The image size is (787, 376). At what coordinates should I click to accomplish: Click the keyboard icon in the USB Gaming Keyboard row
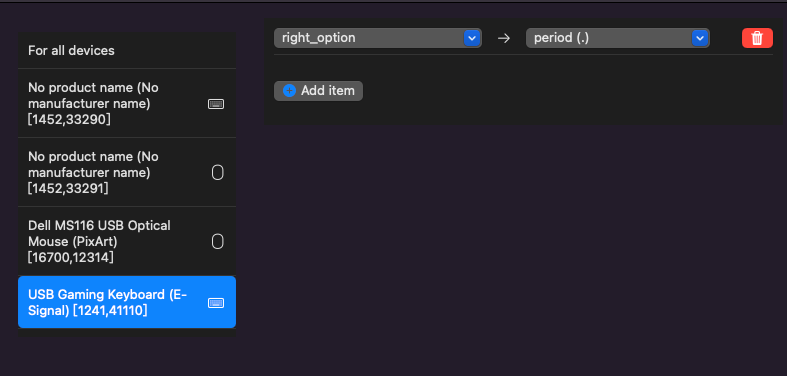coord(216,303)
